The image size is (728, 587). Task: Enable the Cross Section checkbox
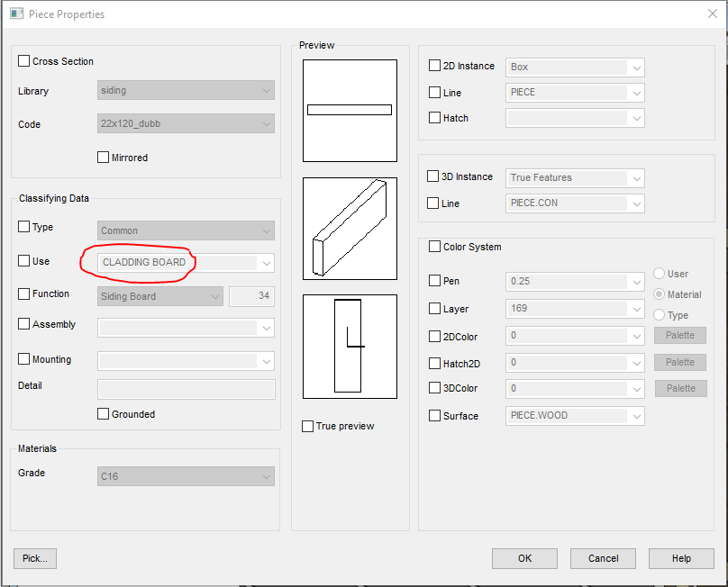point(24,61)
